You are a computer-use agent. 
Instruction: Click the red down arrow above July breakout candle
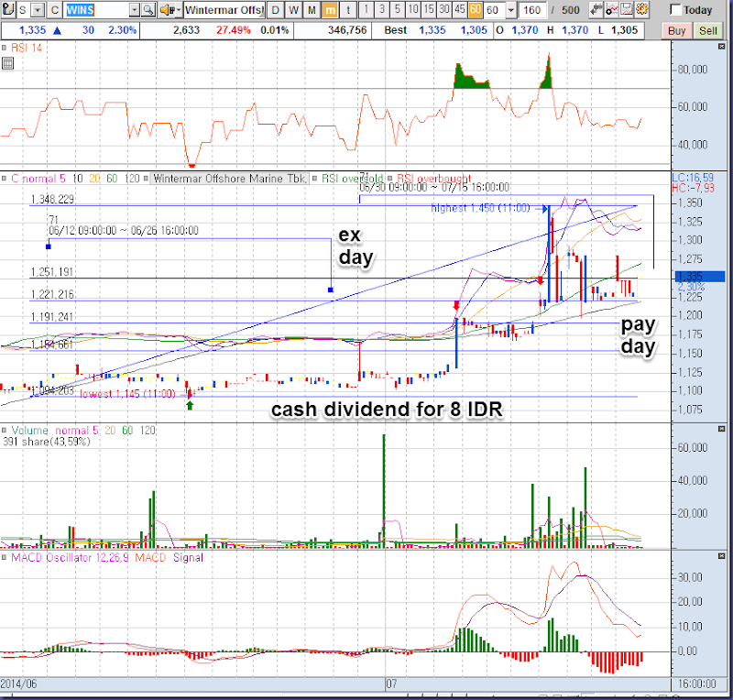pyautogui.click(x=456, y=306)
